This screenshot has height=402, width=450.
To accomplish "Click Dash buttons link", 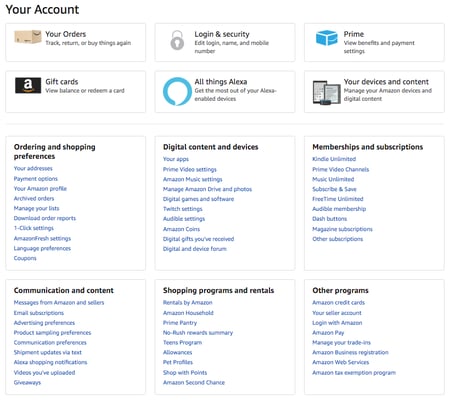I will 330,219.
